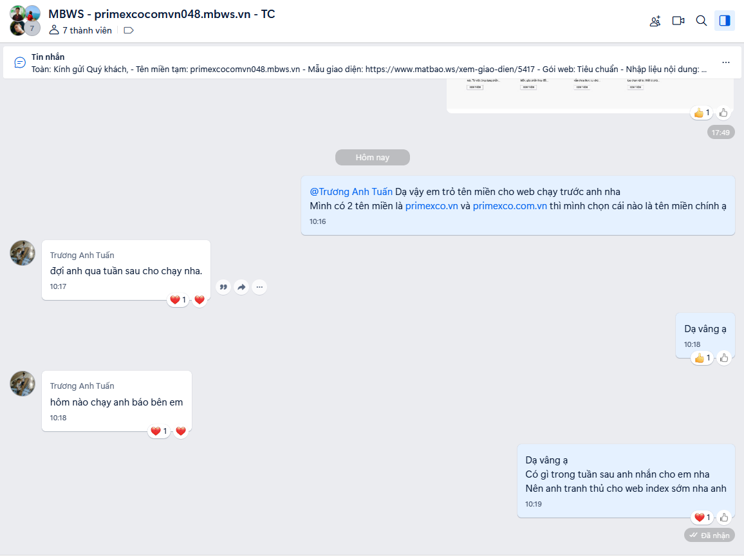Click the group title MBWS - primexcocomvn048.mbws.vn

point(162,14)
